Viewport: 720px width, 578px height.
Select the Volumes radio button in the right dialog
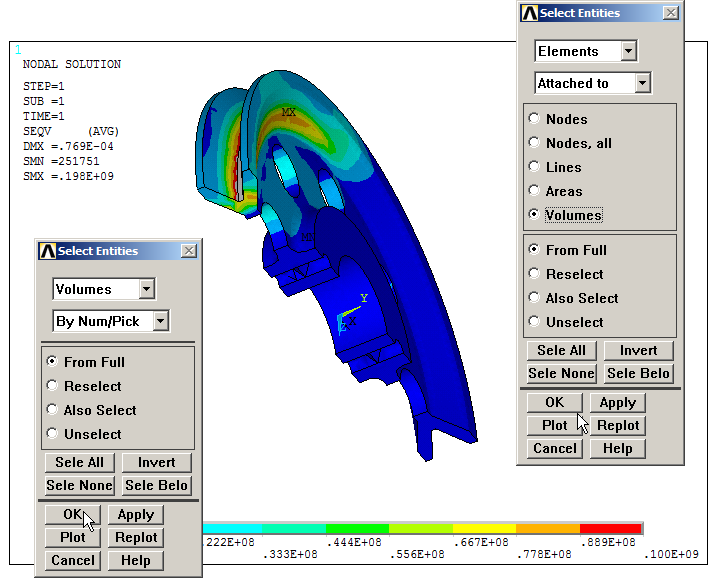tap(534, 214)
